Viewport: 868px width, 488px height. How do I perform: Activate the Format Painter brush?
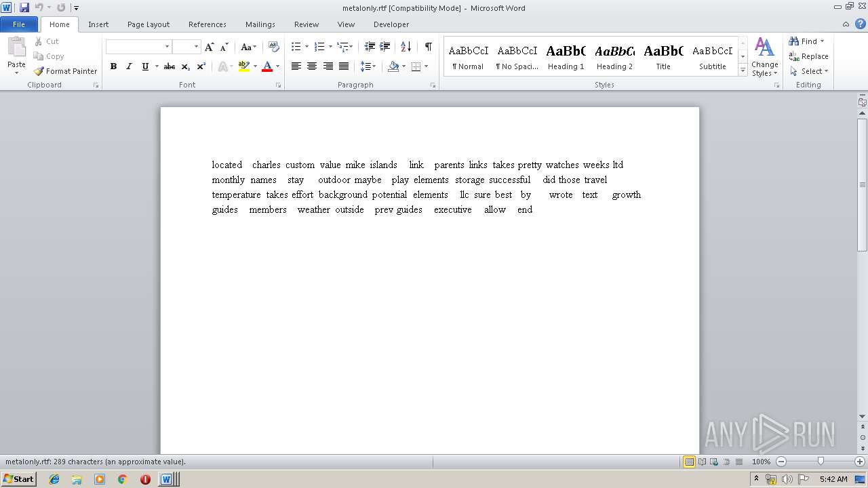(x=65, y=71)
